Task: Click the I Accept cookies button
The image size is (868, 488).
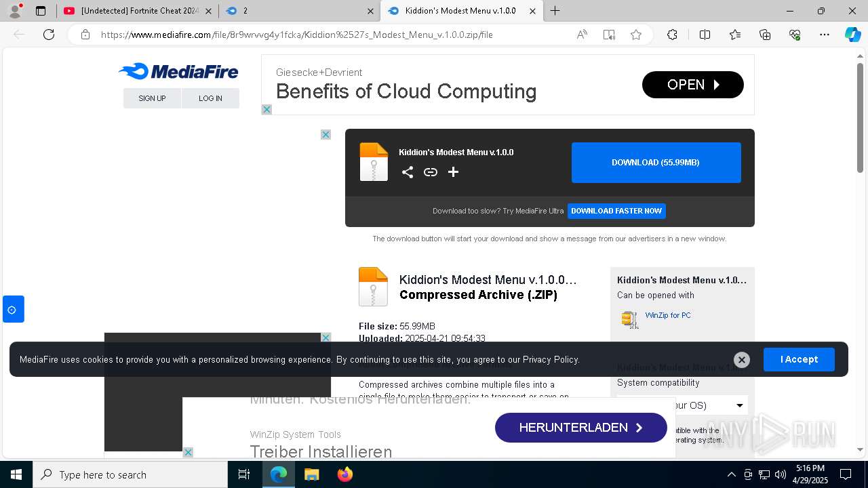Action: [x=799, y=359]
